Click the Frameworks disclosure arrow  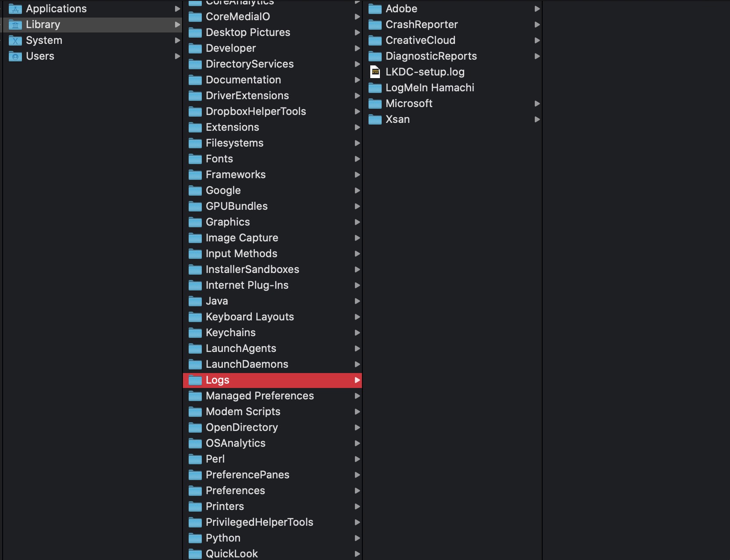(x=358, y=175)
